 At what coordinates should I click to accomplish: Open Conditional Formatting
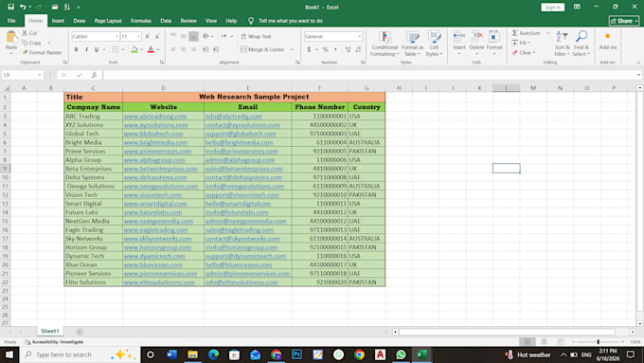[385, 44]
